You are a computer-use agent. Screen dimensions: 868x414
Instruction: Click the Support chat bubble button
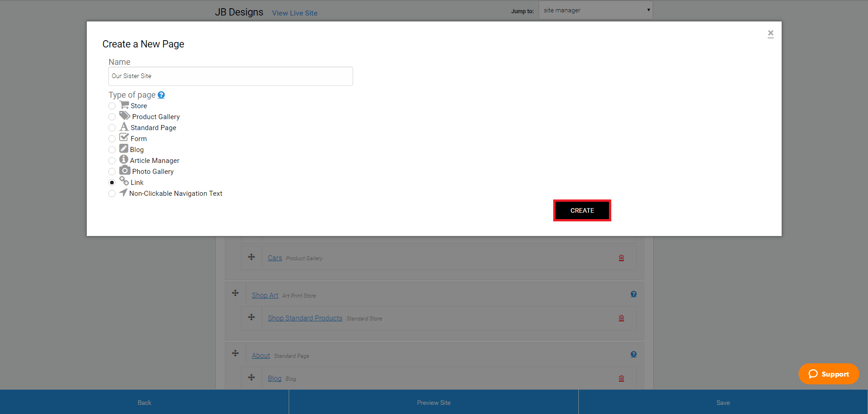(x=829, y=374)
